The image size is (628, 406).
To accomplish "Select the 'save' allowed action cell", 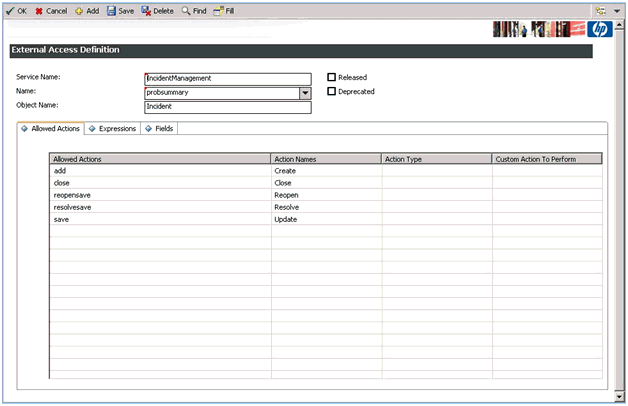I will pos(160,219).
